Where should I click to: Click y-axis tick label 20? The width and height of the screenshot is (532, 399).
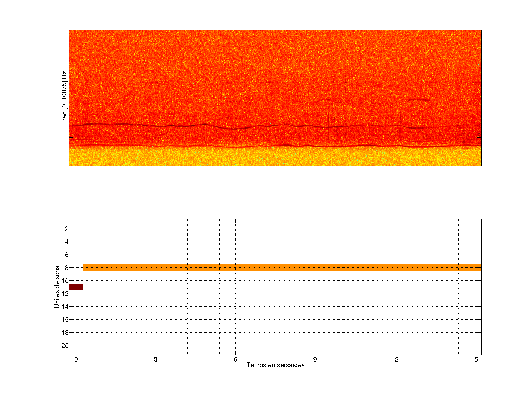[x=65, y=346]
